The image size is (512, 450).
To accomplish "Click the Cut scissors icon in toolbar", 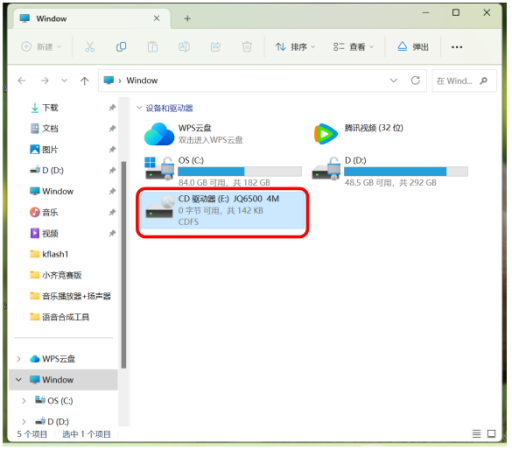I will point(90,47).
